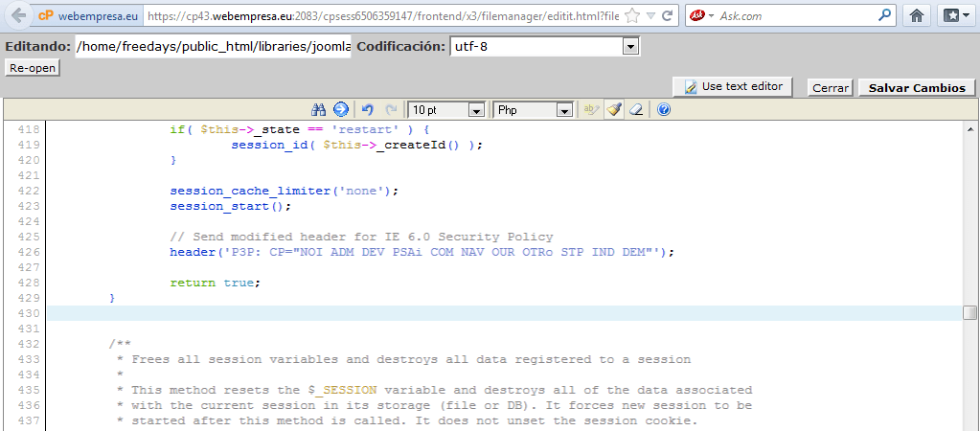
Task: Undo the last edit
Action: 368,110
